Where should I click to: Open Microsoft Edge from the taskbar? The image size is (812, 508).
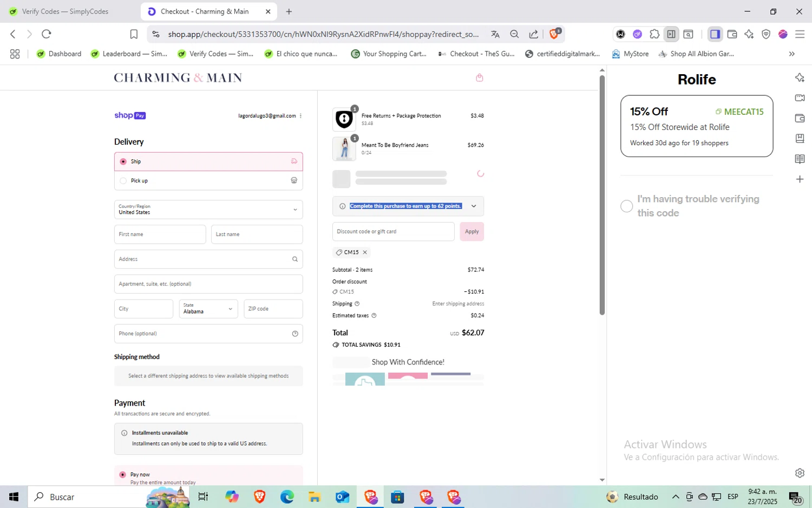pyautogui.click(x=287, y=497)
